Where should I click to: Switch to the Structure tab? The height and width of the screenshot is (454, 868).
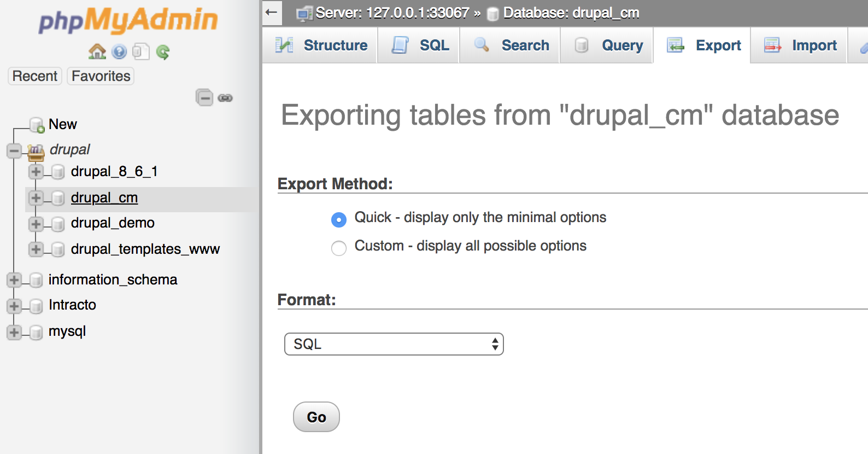point(320,45)
